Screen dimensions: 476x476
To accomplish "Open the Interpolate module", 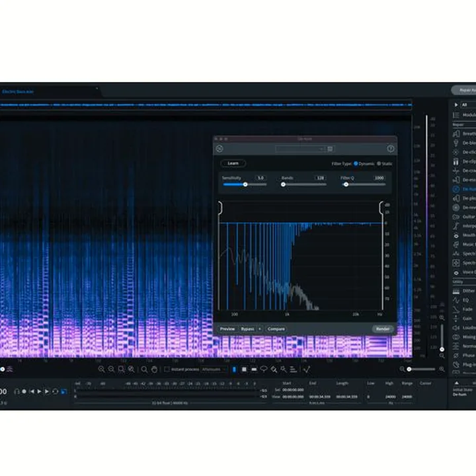I will [x=464, y=226].
